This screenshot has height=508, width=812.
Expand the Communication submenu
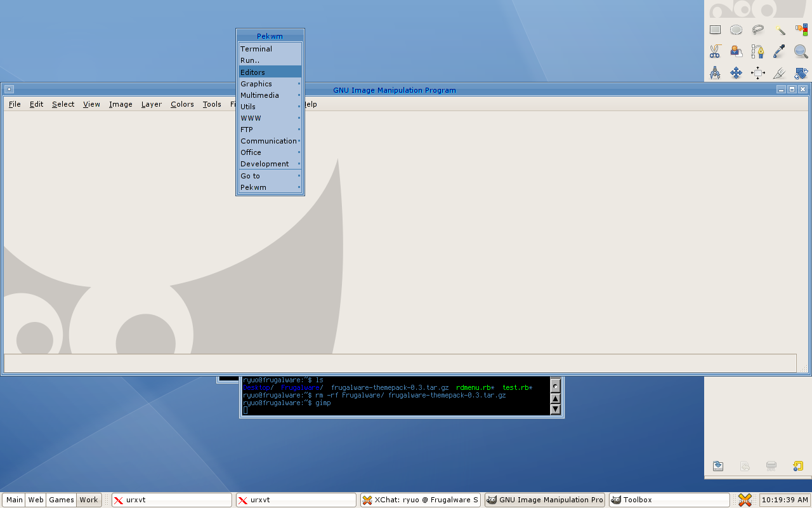pyautogui.click(x=270, y=141)
